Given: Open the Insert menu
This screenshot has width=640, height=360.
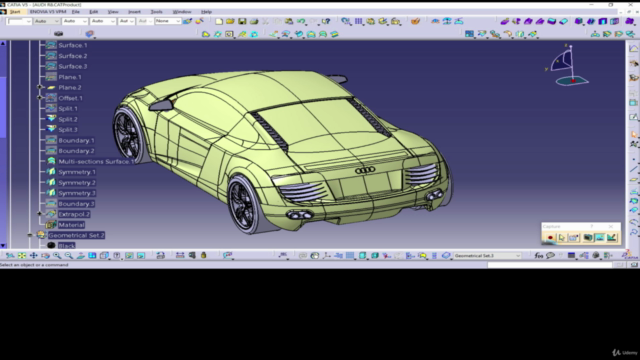Looking at the screenshot, I should [134, 12].
